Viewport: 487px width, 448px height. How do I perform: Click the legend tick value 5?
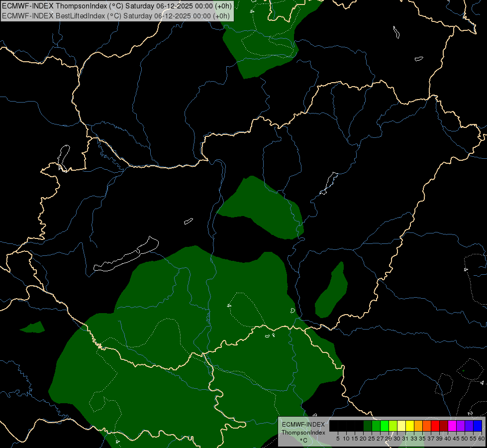[x=338, y=439]
